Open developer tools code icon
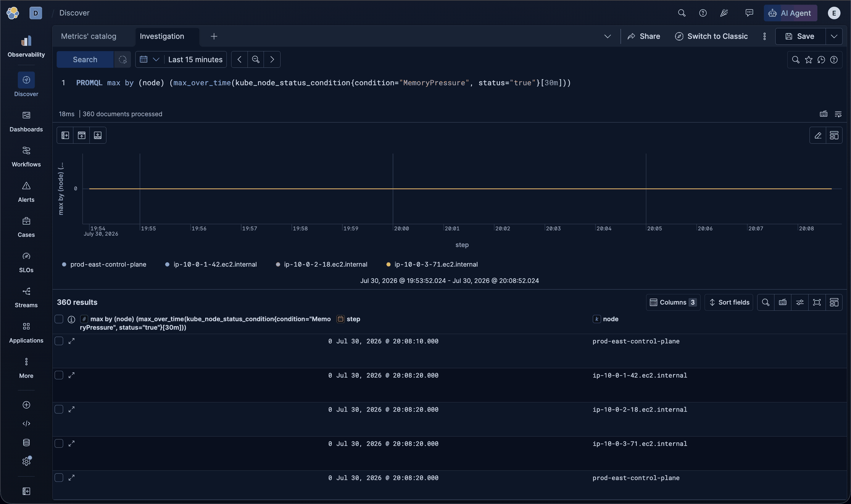This screenshot has width=851, height=504. click(26, 424)
